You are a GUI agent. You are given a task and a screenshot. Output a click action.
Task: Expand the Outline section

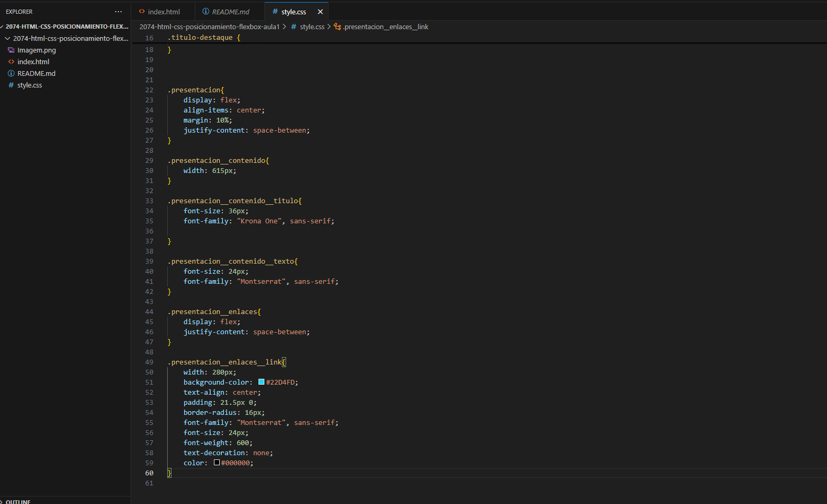pos(65,501)
